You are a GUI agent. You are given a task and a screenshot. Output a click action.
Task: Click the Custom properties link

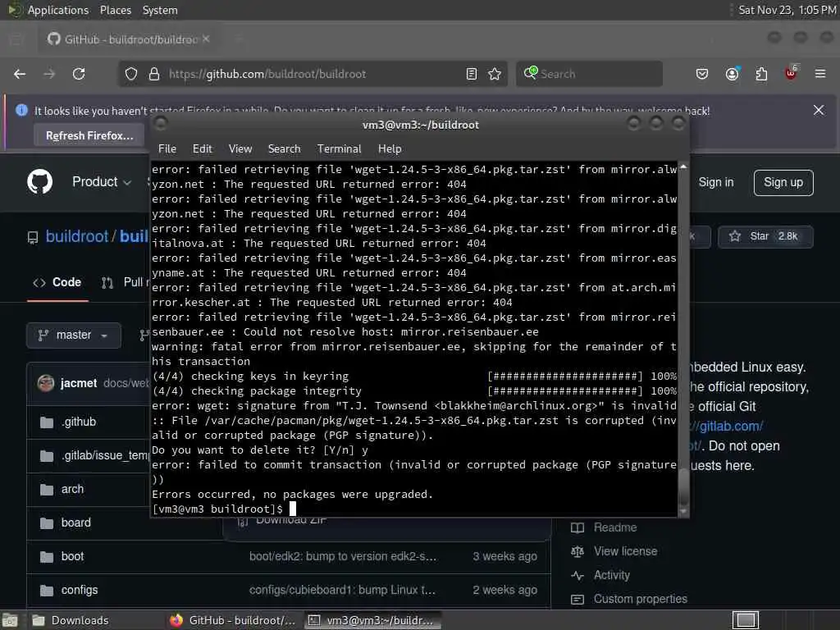[x=640, y=599]
